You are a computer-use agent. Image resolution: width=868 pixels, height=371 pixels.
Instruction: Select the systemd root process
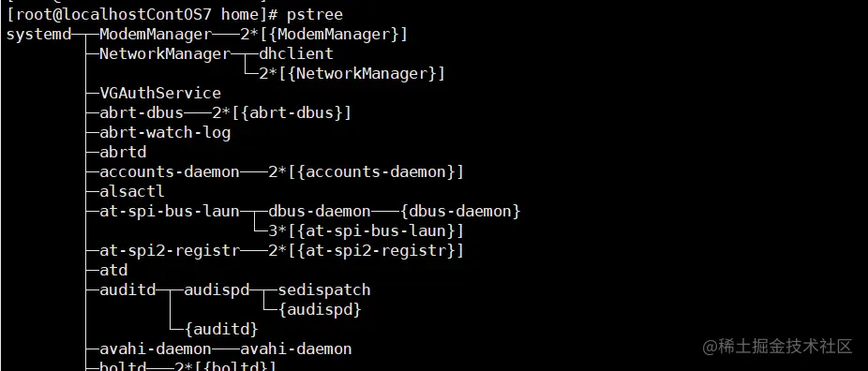[x=39, y=35]
